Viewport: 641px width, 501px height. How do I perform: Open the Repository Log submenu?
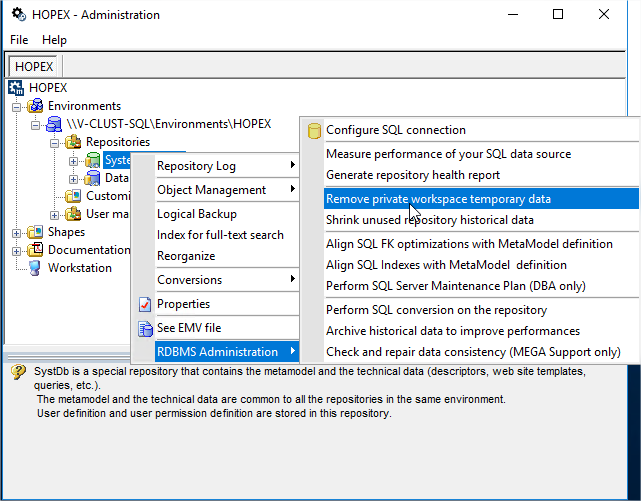tap(196, 165)
